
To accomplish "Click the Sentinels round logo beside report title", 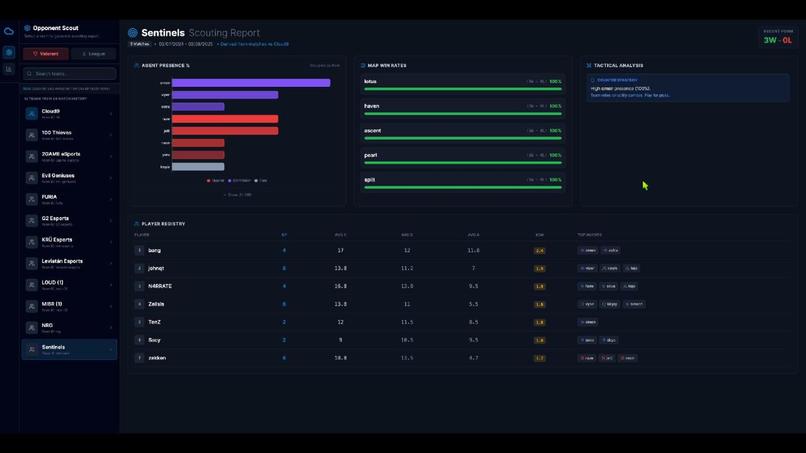I will tap(133, 33).
